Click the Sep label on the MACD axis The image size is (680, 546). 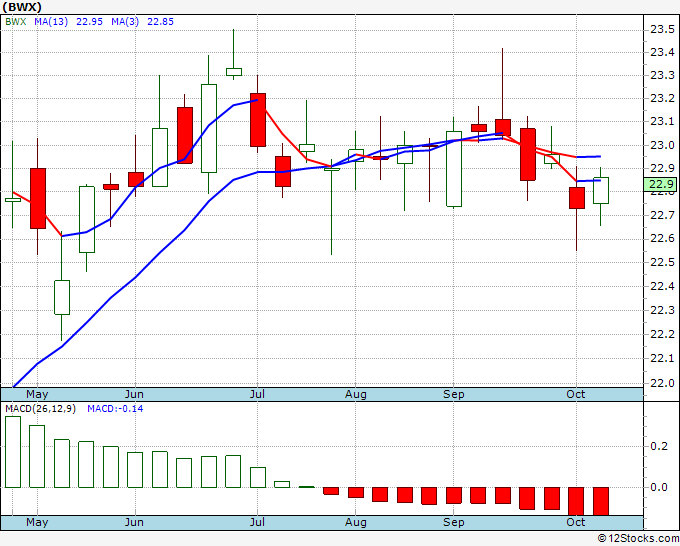coord(454,522)
